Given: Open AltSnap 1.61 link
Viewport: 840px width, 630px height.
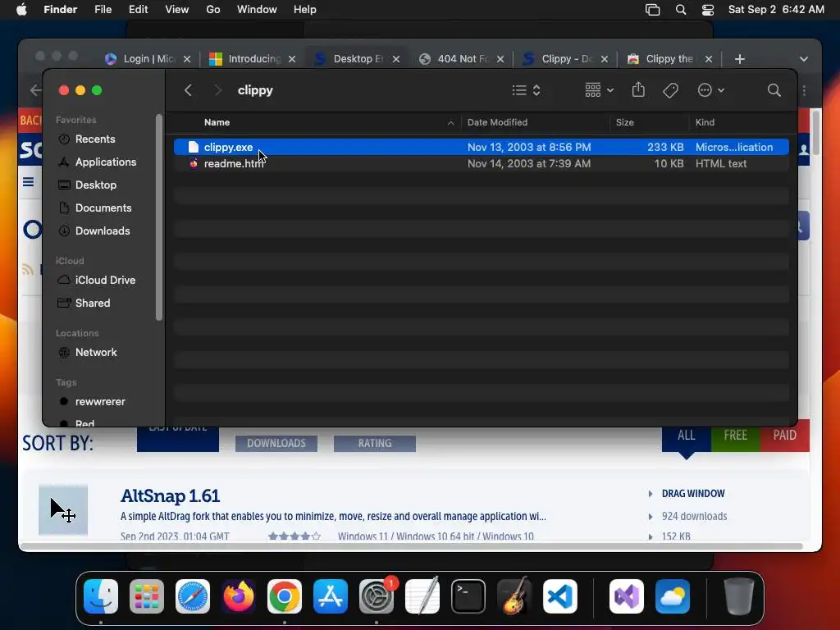Looking at the screenshot, I should point(171,495).
